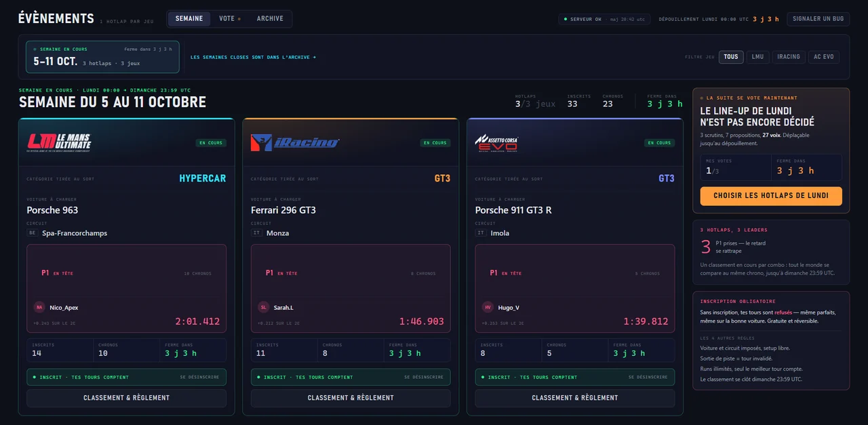Viewport: 868px width, 425px height.
Task: Click the Signaler un bug button
Action: 818,19
